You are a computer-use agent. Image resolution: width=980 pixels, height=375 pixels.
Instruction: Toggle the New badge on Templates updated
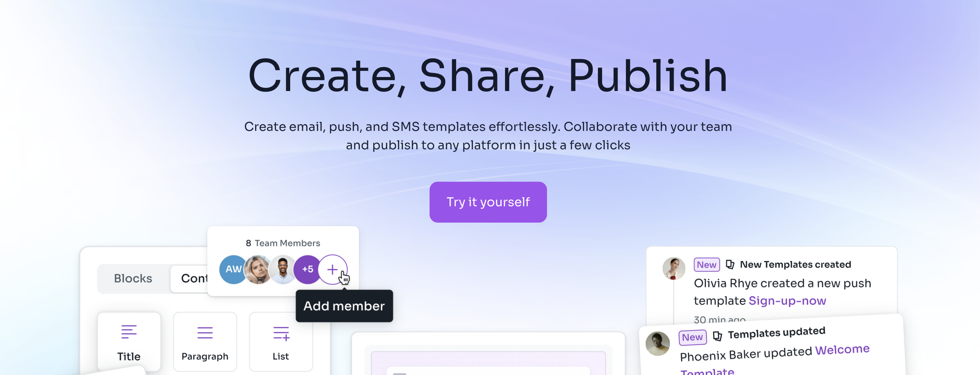(692, 336)
